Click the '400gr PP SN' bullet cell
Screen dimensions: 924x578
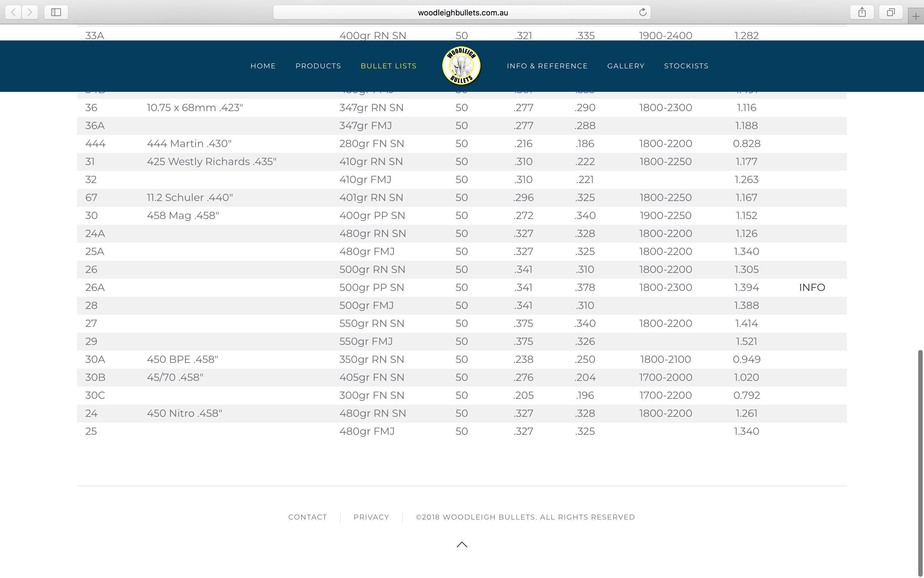click(x=372, y=215)
